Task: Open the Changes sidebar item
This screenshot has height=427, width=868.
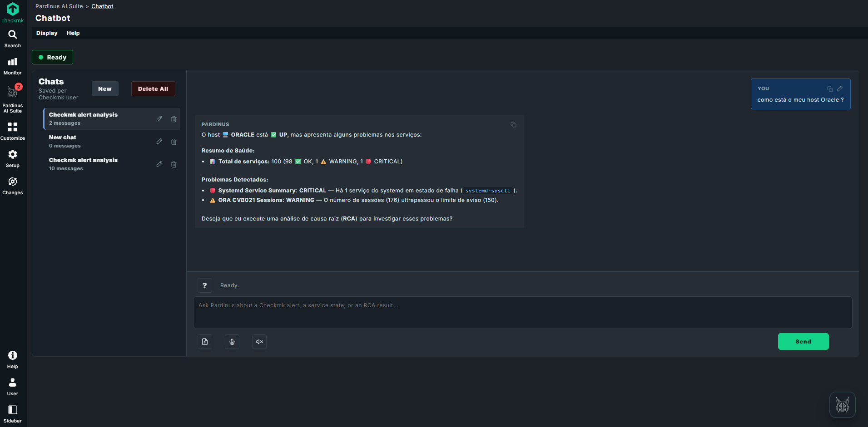Action: tap(13, 186)
